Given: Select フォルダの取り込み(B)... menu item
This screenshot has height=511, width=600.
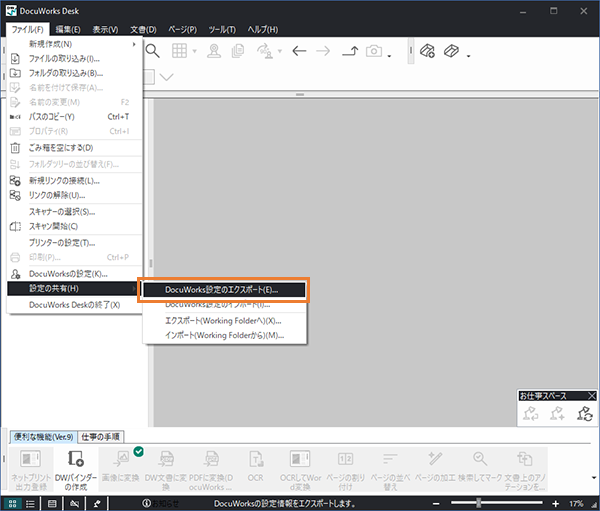Looking at the screenshot, I should point(75,73).
